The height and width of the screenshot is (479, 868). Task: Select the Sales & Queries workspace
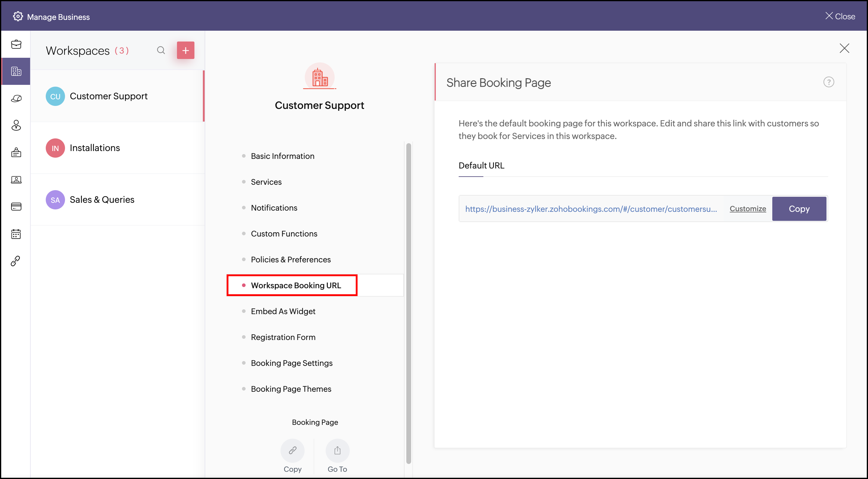102,199
